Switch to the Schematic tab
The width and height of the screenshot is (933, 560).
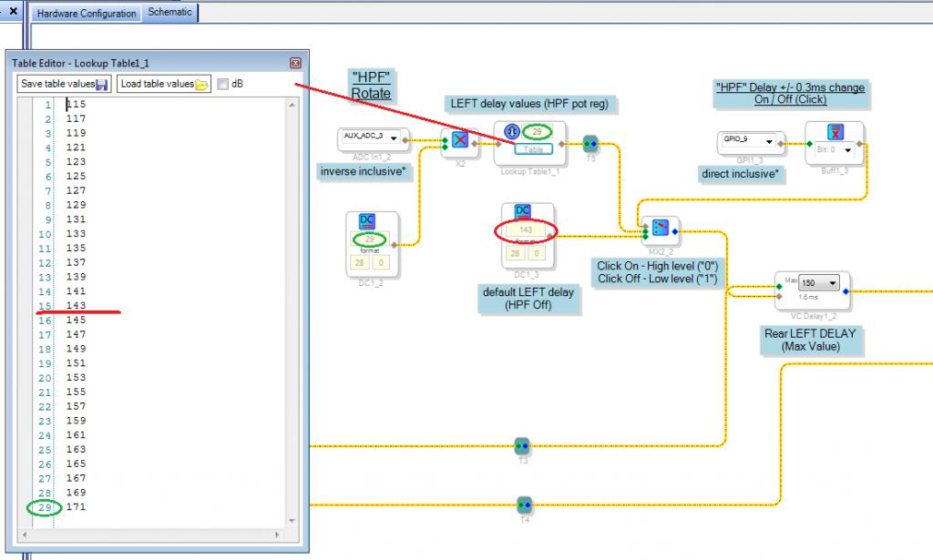[171, 13]
